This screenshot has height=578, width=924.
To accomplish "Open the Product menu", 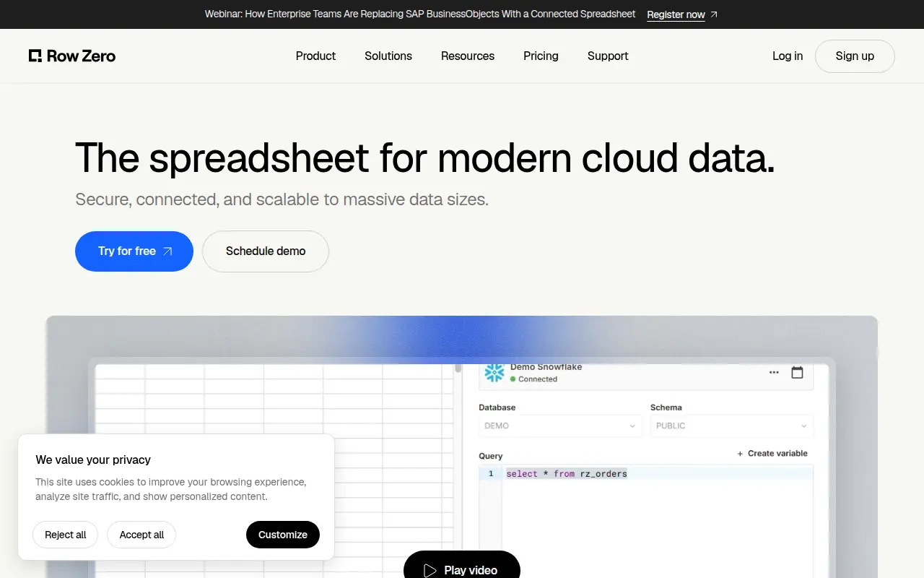I will coord(315,56).
